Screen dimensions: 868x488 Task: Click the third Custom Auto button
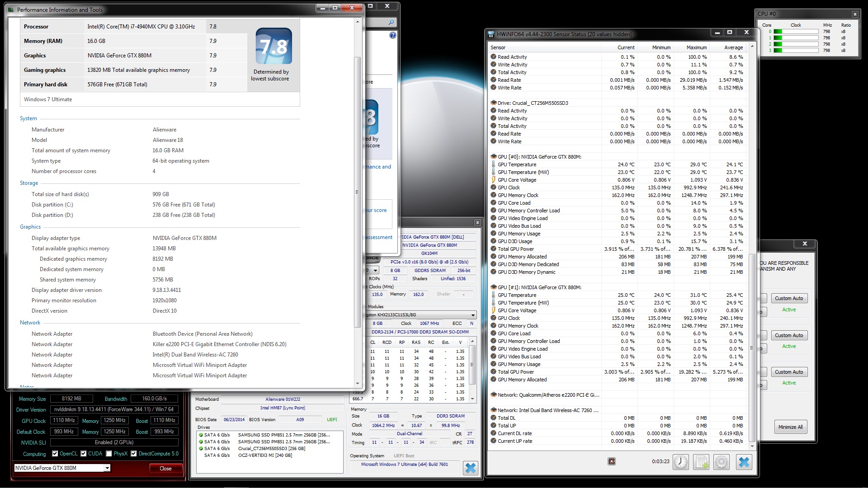pyautogui.click(x=788, y=372)
